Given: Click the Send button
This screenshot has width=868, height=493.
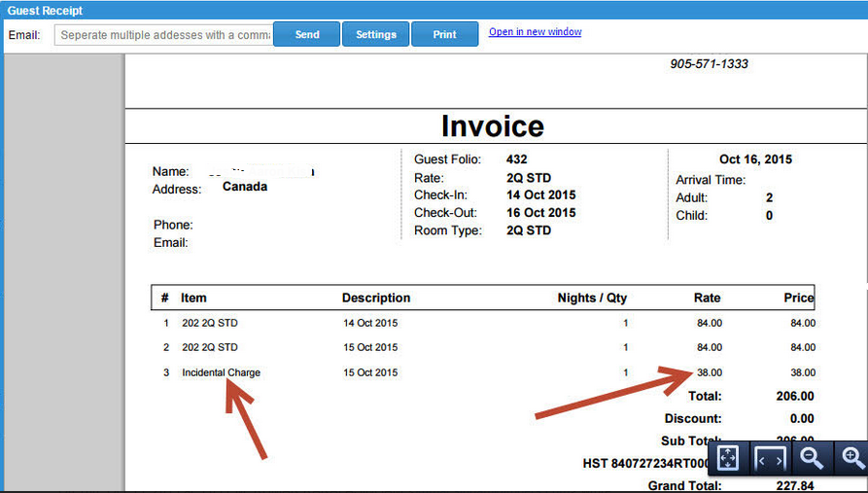Looking at the screenshot, I should pyautogui.click(x=306, y=34).
